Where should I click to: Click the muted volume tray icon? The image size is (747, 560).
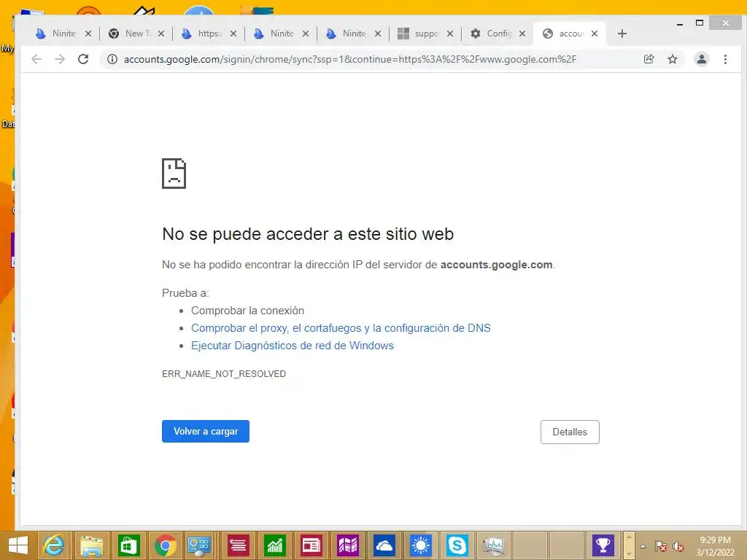(678, 546)
